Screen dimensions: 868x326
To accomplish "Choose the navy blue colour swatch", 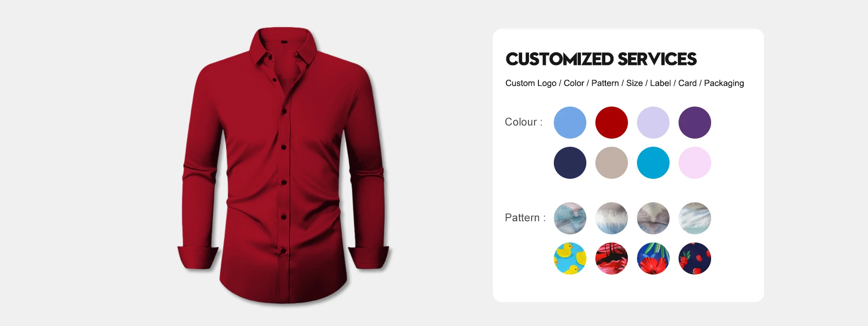I will click(570, 163).
